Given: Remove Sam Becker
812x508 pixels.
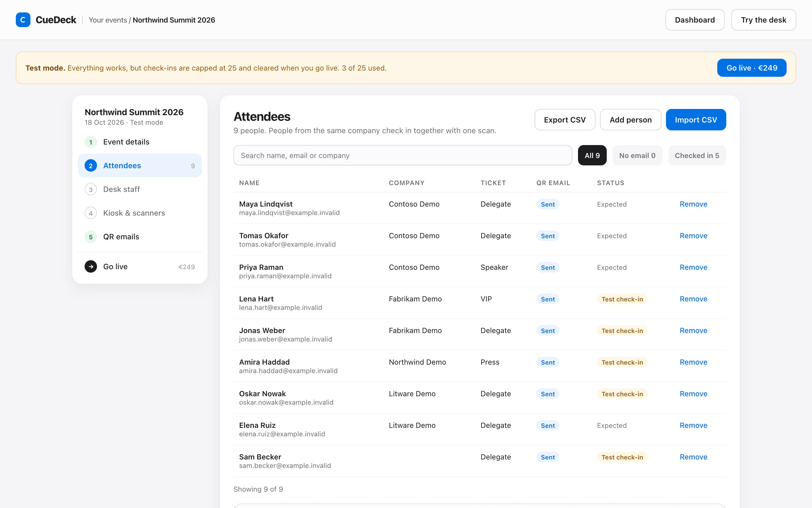Looking at the screenshot, I should [693, 457].
